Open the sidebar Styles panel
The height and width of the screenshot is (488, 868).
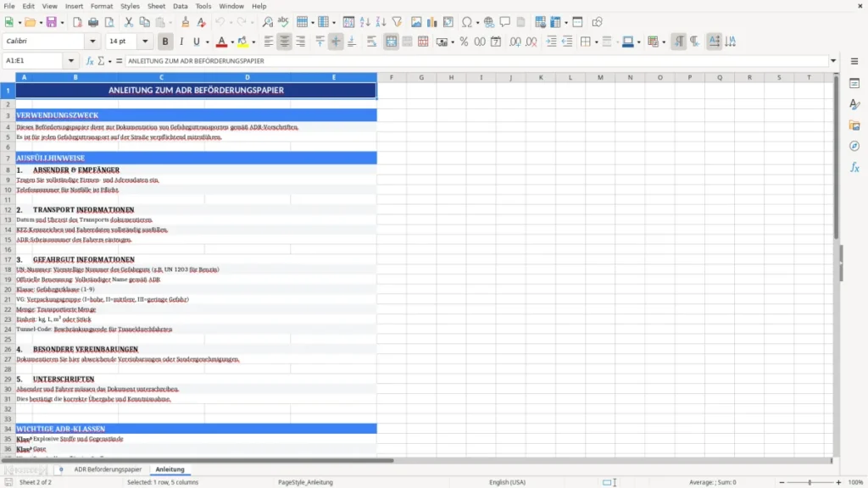point(854,104)
